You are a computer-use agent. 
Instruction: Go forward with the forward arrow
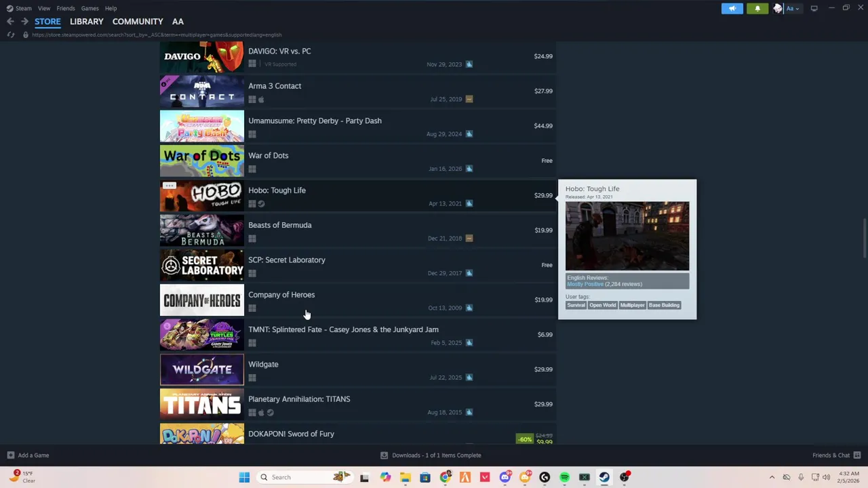click(x=24, y=22)
